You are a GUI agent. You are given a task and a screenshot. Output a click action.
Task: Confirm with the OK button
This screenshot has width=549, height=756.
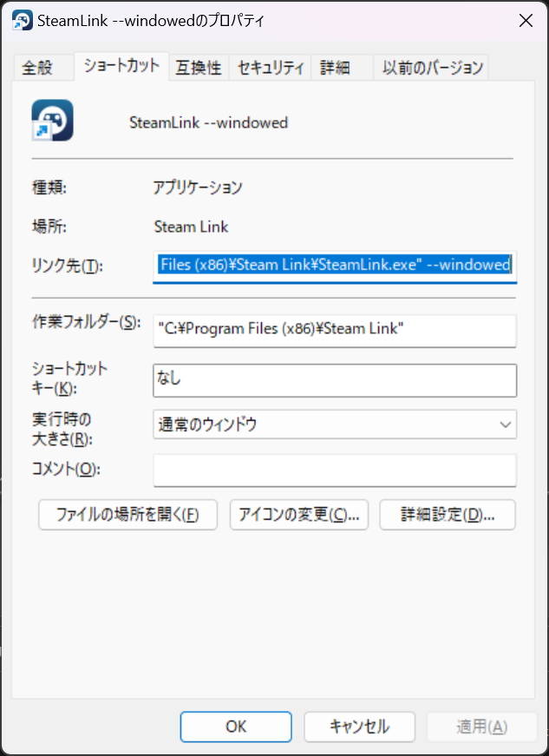pos(236,726)
